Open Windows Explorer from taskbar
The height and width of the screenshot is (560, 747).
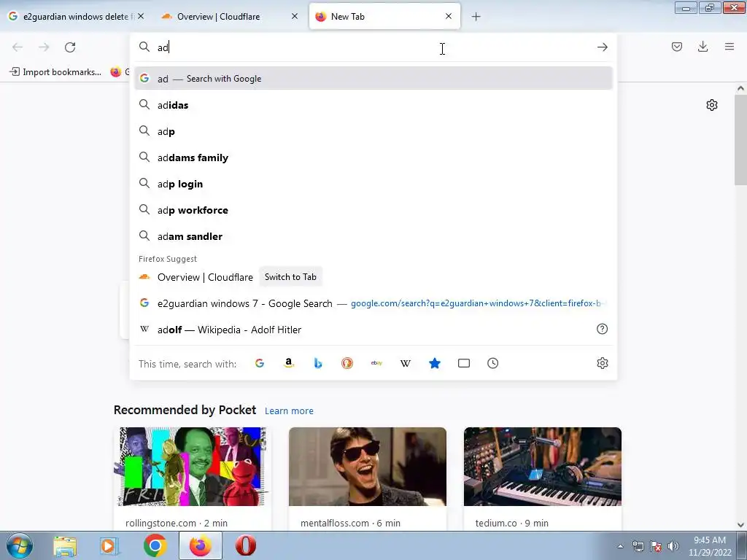click(x=65, y=546)
